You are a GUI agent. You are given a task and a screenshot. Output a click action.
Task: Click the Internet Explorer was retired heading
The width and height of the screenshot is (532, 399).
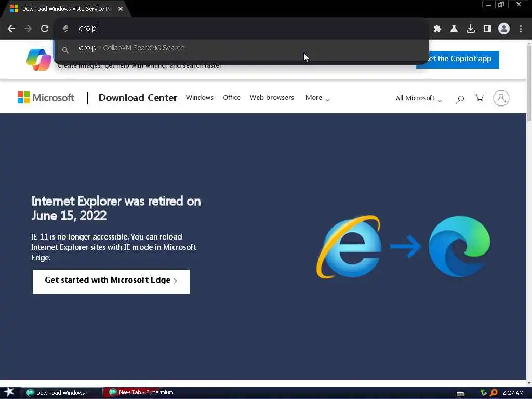[116, 208]
